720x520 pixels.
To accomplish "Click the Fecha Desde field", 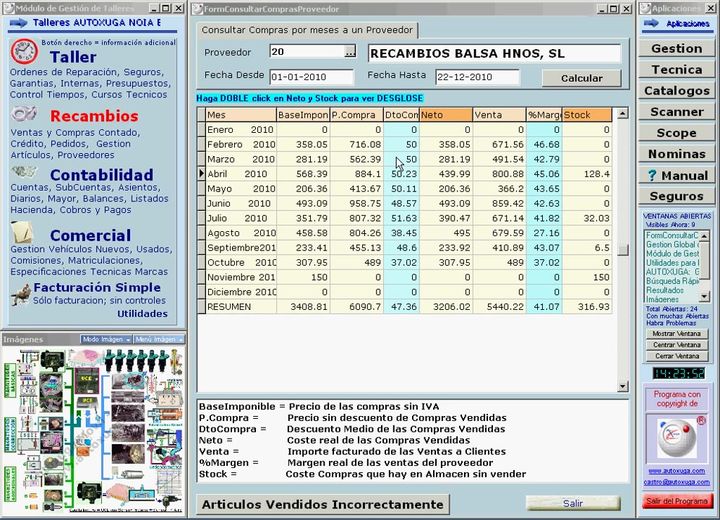I will click(x=311, y=77).
